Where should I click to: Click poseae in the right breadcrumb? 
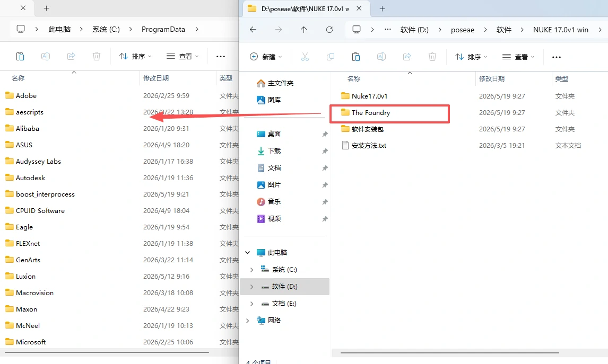462,30
